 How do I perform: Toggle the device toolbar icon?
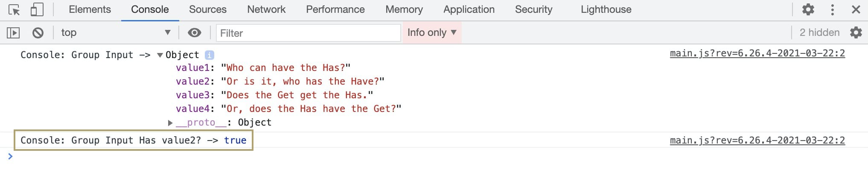tap(37, 10)
